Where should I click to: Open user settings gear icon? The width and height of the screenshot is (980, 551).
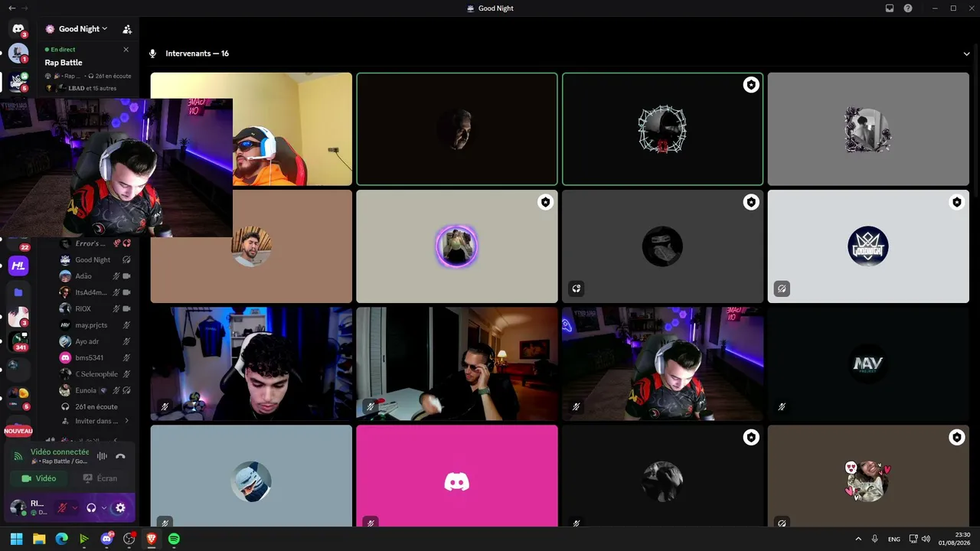(x=120, y=507)
